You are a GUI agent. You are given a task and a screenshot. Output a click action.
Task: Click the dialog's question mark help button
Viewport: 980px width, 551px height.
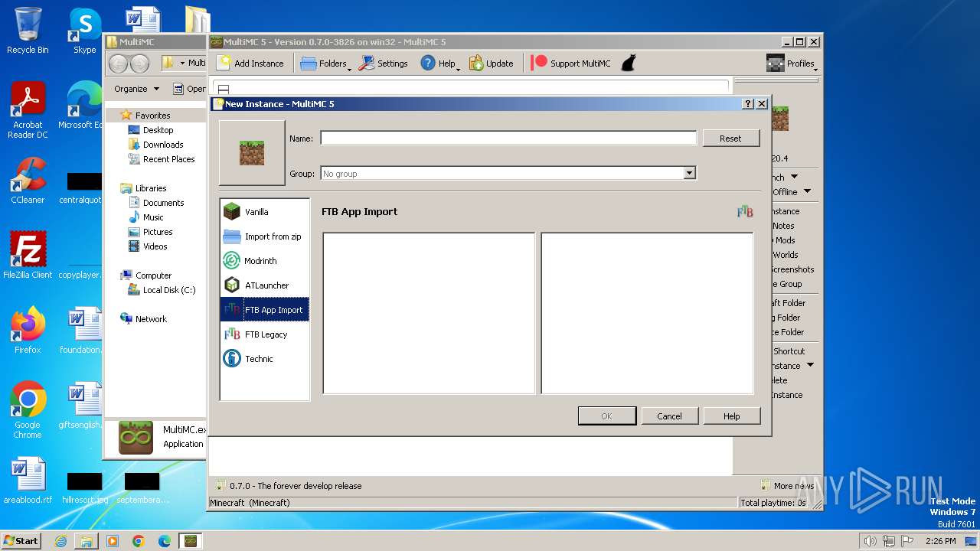point(749,104)
